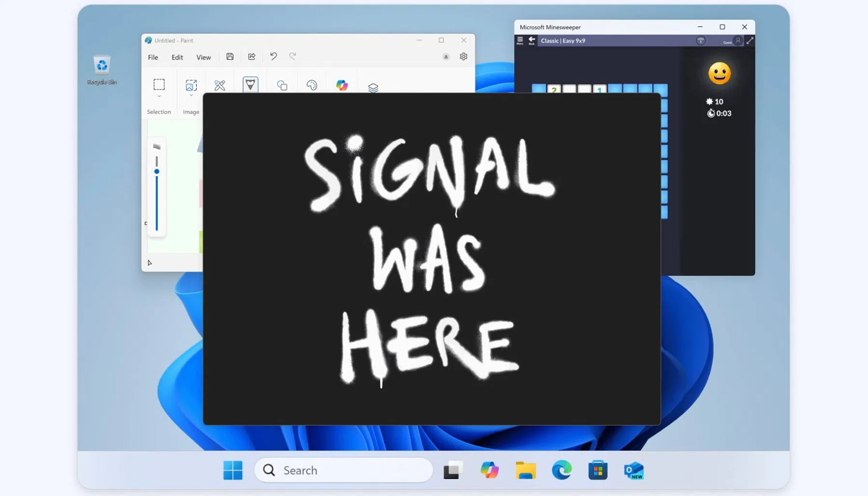This screenshot has width=868, height=496.
Task: Maximize the Paint window
Action: click(441, 40)
